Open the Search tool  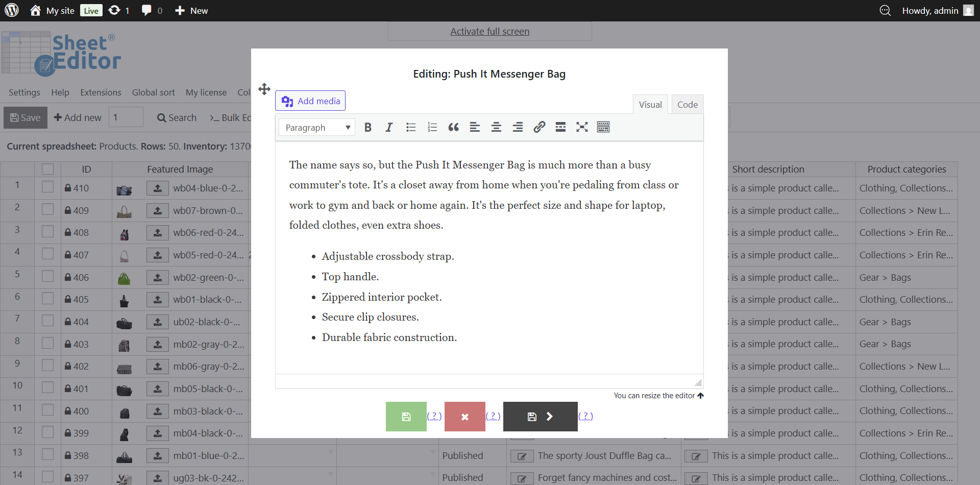177,117
